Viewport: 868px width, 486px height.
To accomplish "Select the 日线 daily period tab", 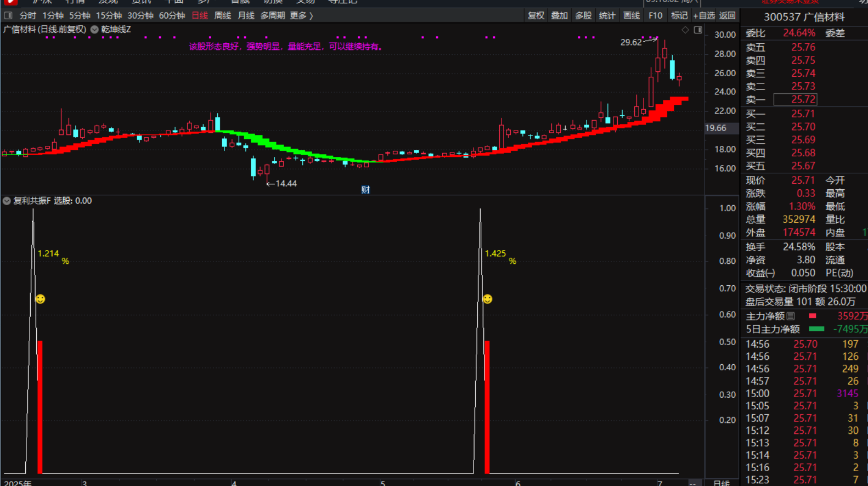I will (200, 15).
